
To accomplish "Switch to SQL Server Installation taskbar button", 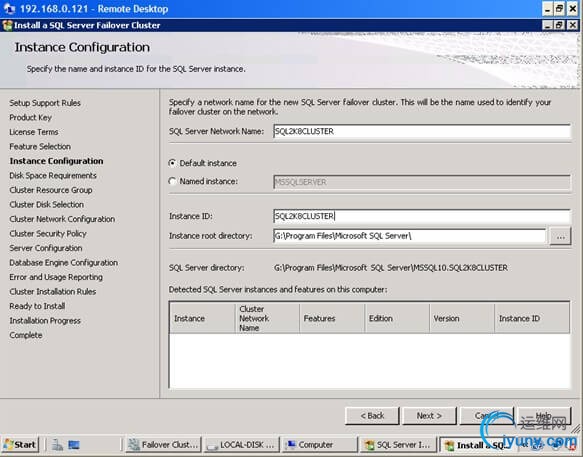I will point(398,445).
